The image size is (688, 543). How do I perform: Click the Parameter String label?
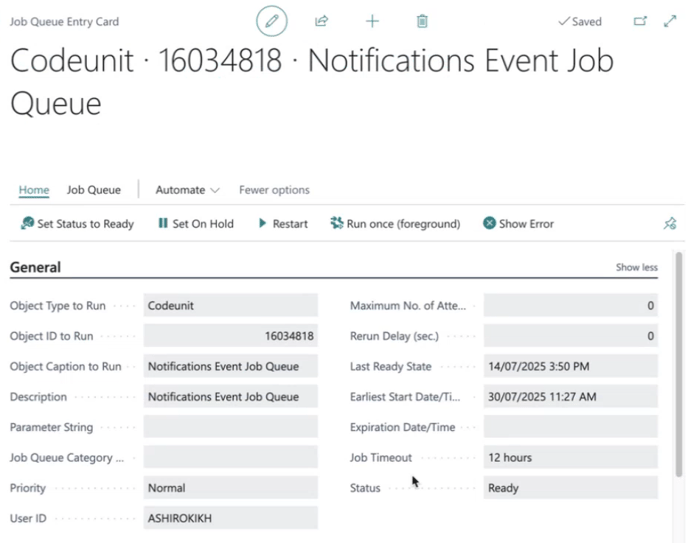(51, 427)
